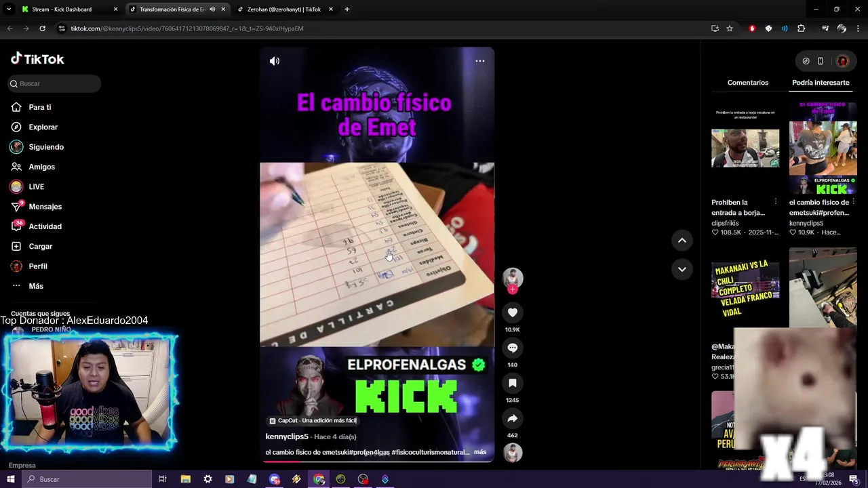
Task: Click the TikTok Buscar search field
Action: point(54,83)
